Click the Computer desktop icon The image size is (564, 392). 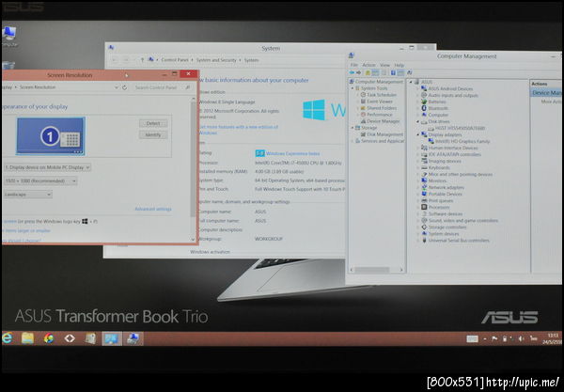click(9, 36)
